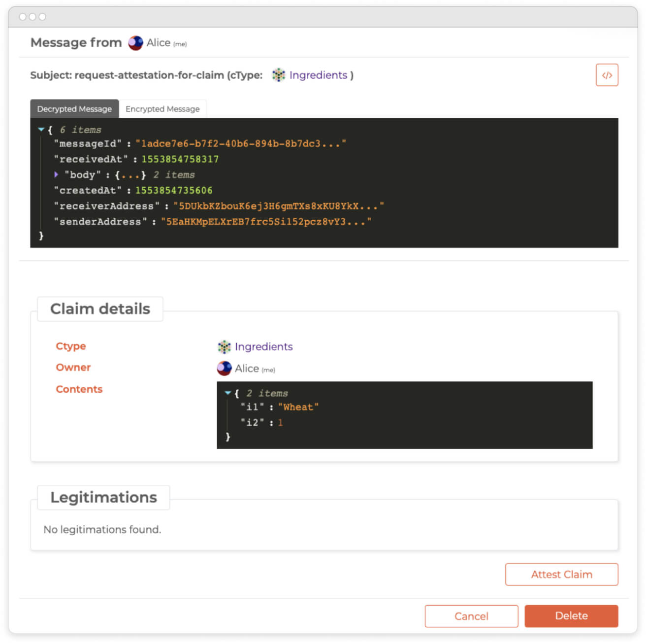646x644 pixels.
Task: Click the createdAt value 1553854735606
Action: tap(174, 190)
